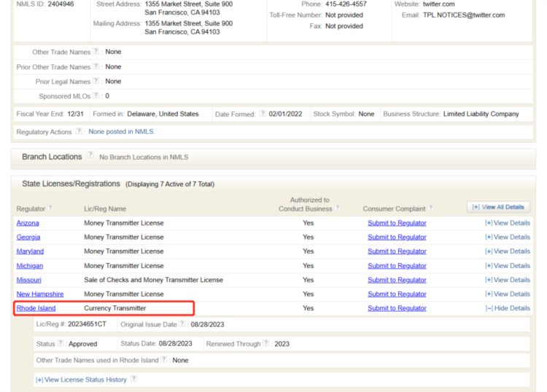This screenshot has height=392, width=547.
Task: Expand View All Details button
Action: (499, 207)
